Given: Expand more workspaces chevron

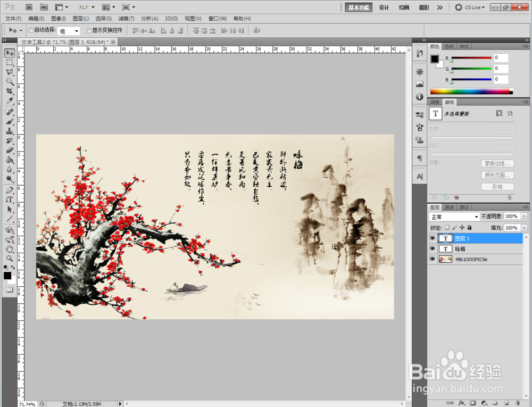Looking at the screenshot, I should (x=440, y=7).
